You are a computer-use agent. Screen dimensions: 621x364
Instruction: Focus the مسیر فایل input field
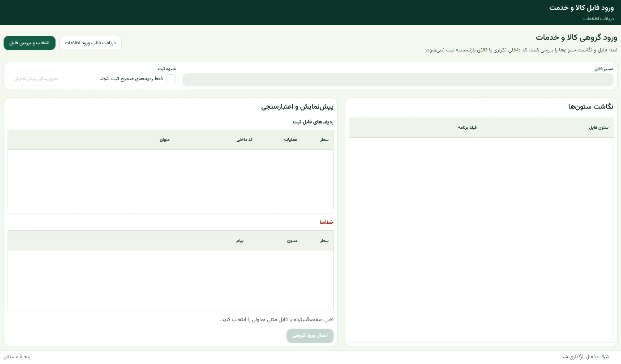(x=398, y=80)
